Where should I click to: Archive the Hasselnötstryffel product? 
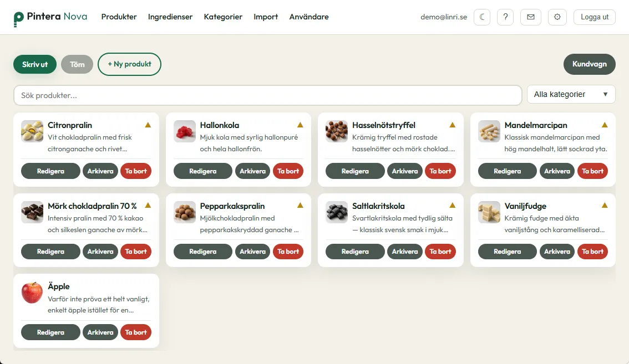click(x=405, y=171)
